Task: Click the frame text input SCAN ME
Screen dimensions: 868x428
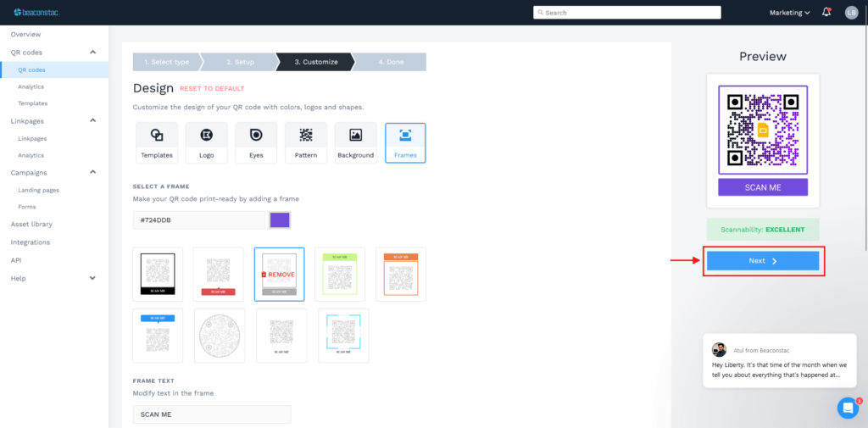Action: click(x=212, y=414)
